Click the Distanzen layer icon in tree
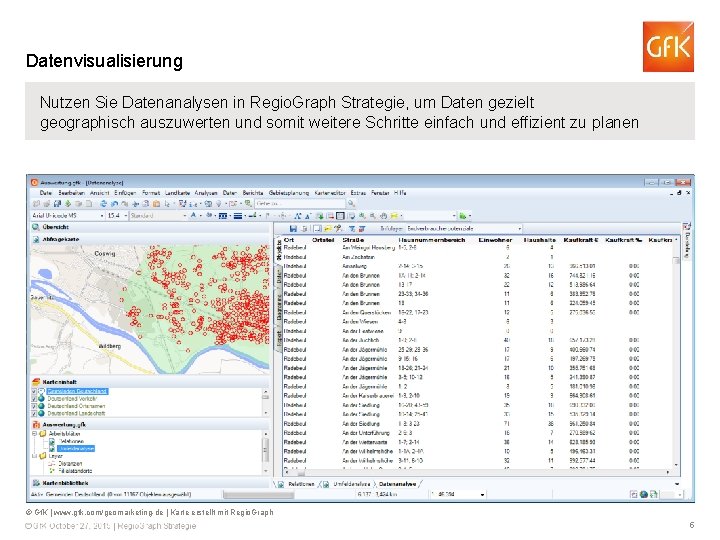The image size is (720, 540). point(51,464)
